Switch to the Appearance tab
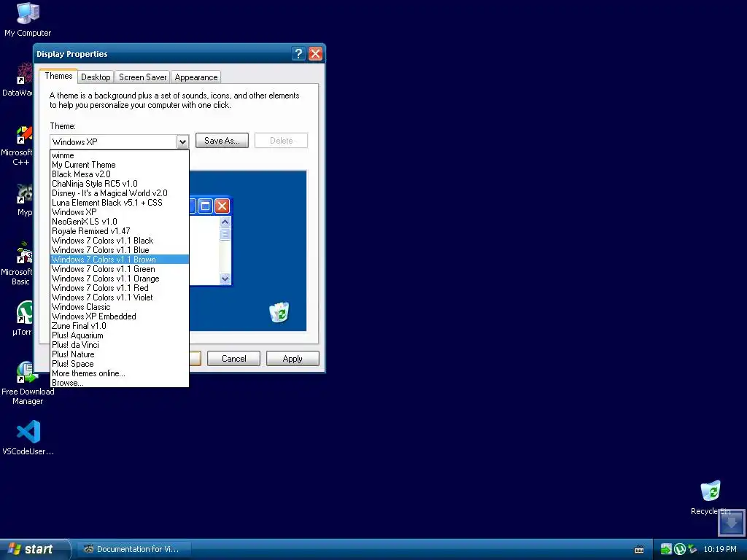747x560 pixels. [196, 77]
